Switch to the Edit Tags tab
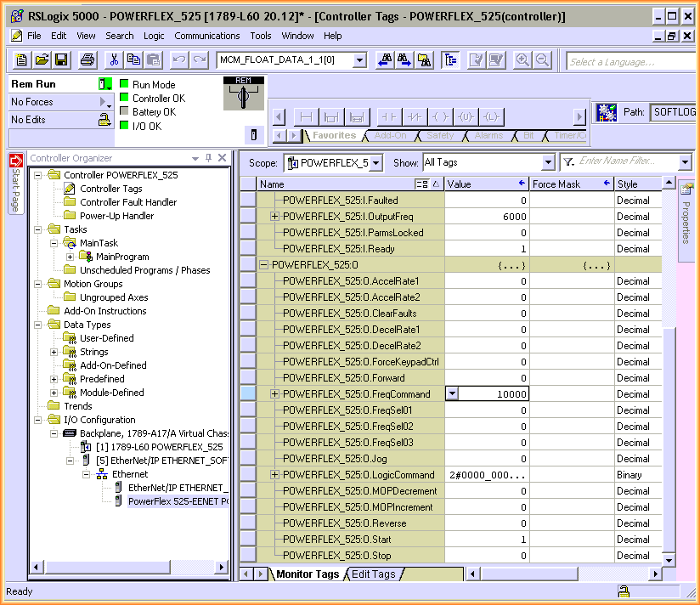Image resolution: width=700 pixels, height=605 pixels. 373,574
